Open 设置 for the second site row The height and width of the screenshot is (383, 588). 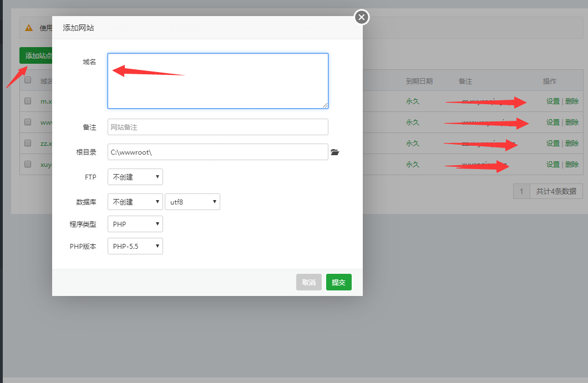click(x=552, y=122)
